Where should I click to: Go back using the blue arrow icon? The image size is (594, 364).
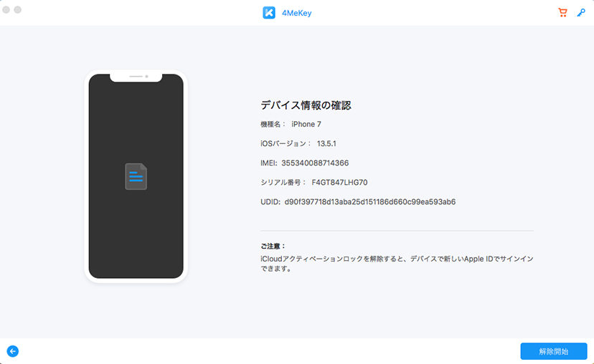coord(12,351)
